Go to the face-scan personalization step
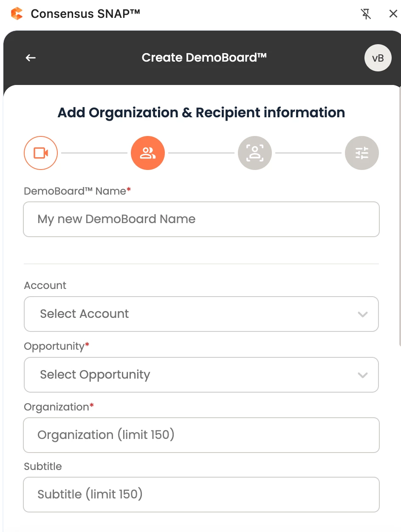The image size is (401, 532). pos(255,153)
